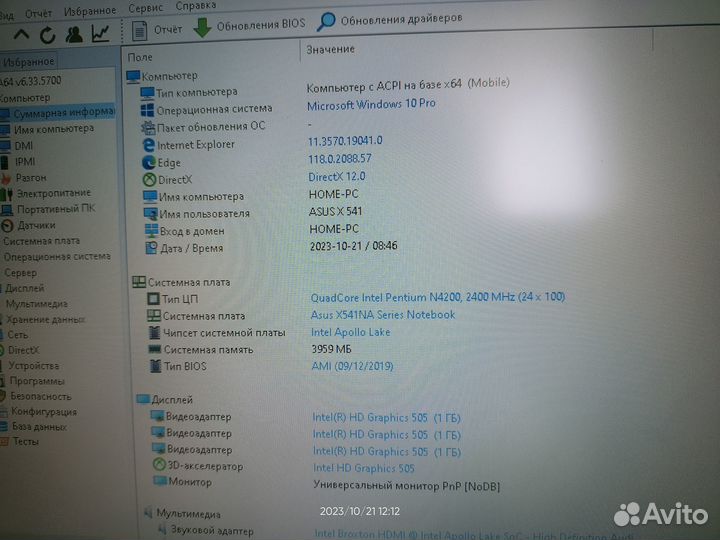This screenshot has height=540, width=720.
Task: Select DMI in the left tree
Action: (x=23, y=146)
